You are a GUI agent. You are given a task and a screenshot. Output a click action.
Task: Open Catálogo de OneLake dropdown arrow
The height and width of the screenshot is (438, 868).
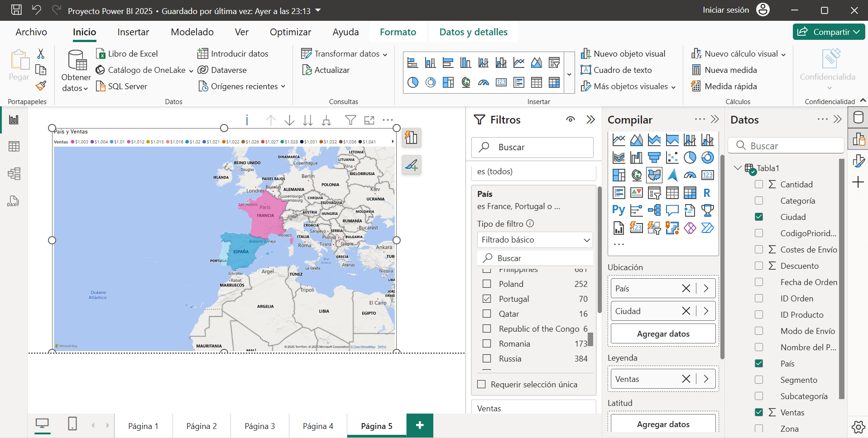(x=191, y=71)
